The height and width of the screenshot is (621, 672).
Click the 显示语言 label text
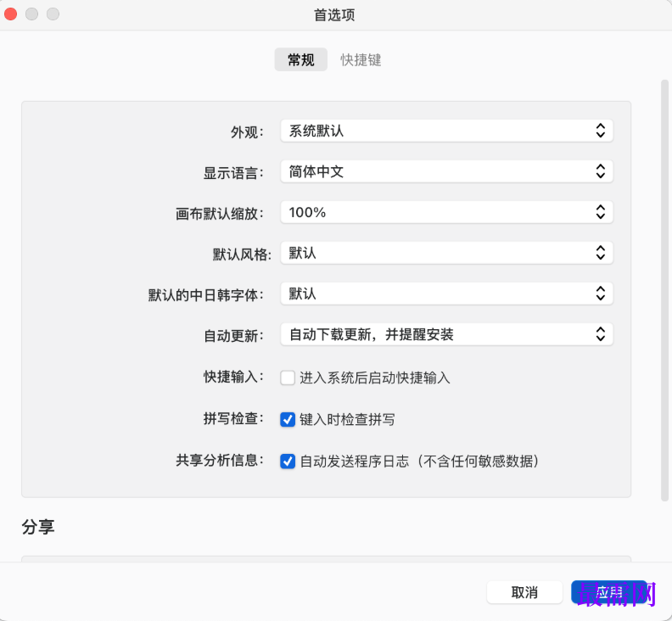click(x=233, y=173)
